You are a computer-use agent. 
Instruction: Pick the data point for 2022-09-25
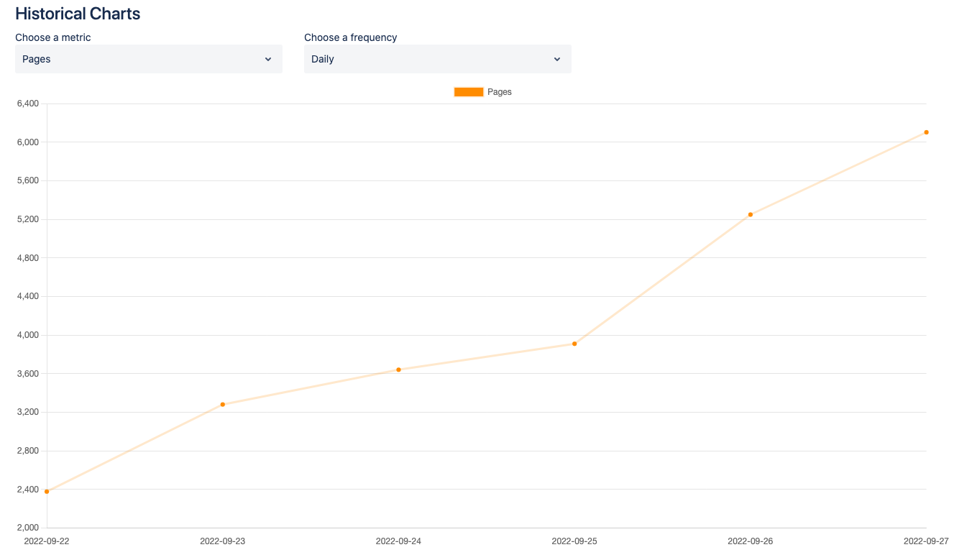point(574,344)
